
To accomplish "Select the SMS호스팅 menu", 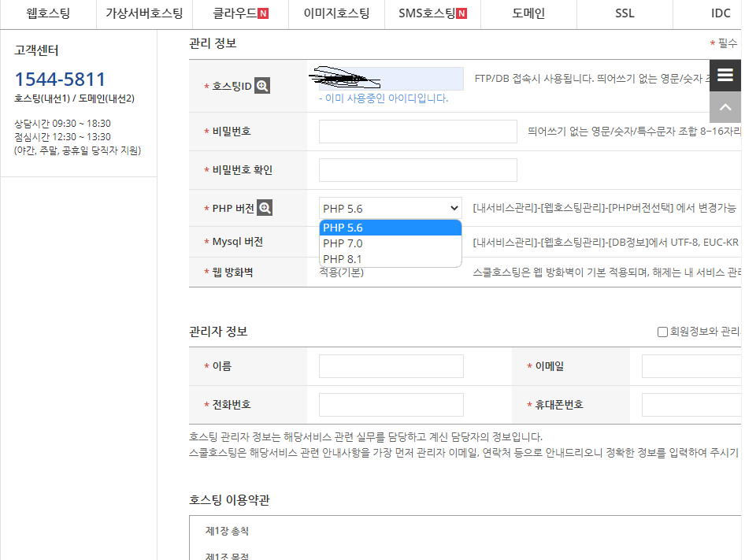I will (x=432, y=13).
